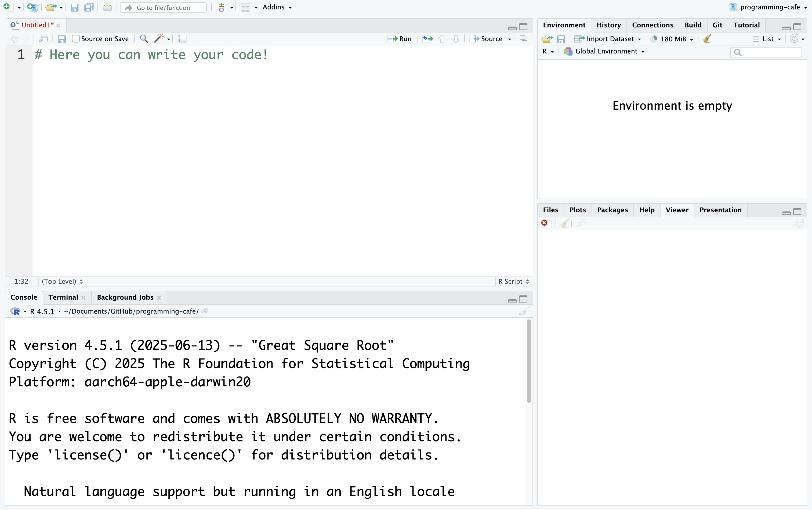Click the Save All documents icon
The image size is (812, 510).
[89, 8]
